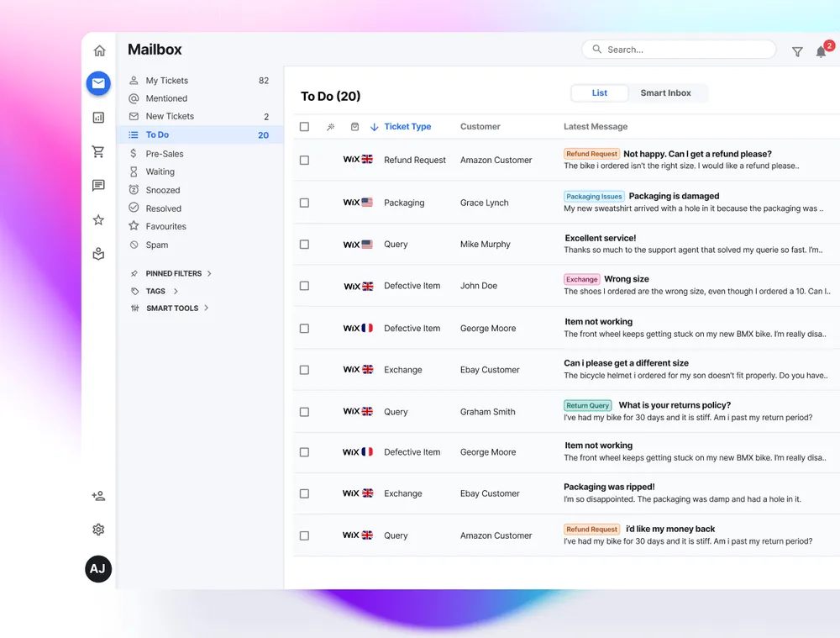Select the checkbox beside John Doe's ticket

click(306, 286)
